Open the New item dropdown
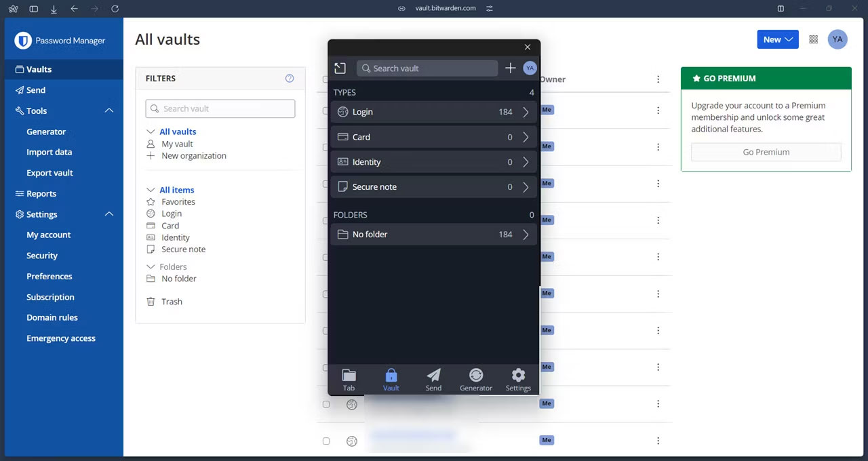The width and height of the screenshot is (868, 461). pyautogui.click(x=778, y=39)
